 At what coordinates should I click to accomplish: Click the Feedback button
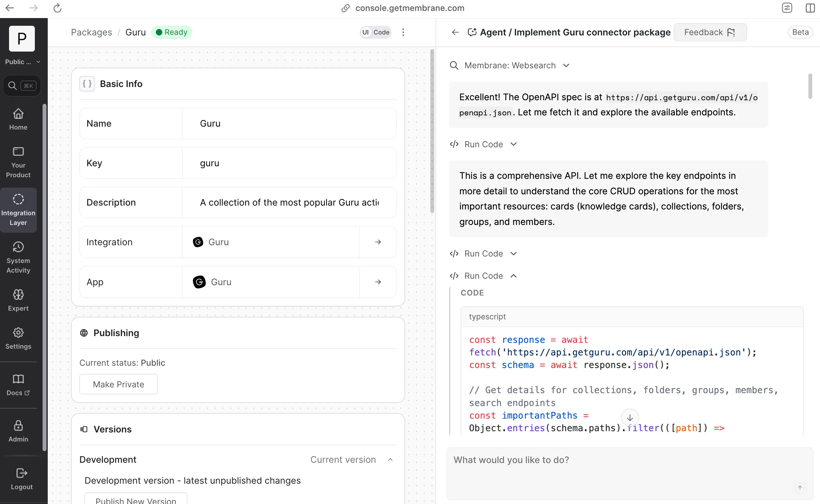[710, 32]
